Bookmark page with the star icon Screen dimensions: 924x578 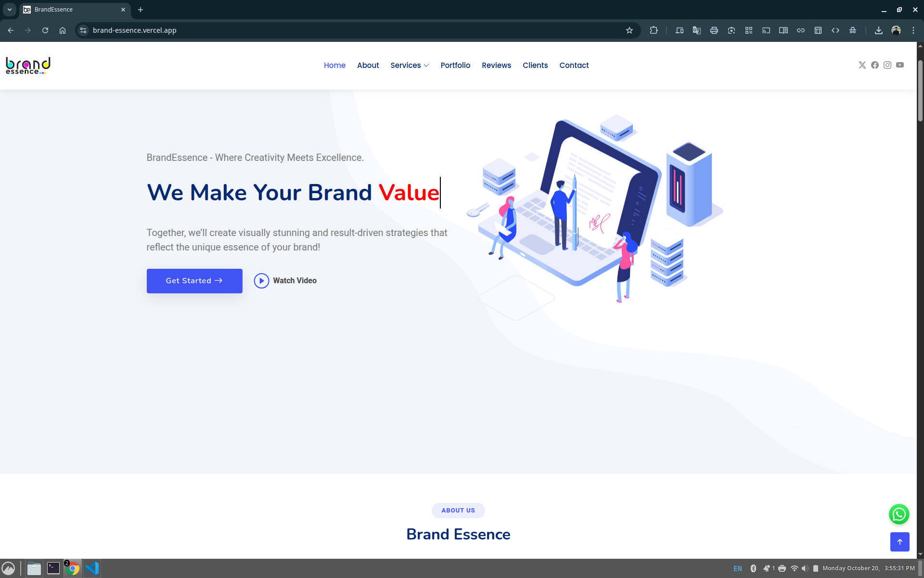(629, 30)
